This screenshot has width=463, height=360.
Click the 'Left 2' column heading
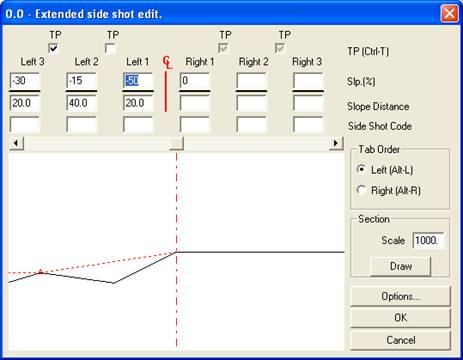tap(87, 62)
